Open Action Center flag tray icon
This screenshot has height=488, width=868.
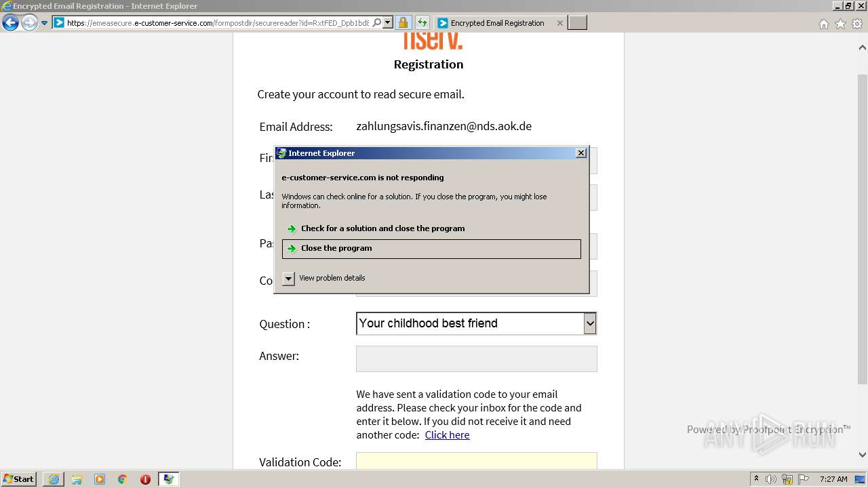804,479
